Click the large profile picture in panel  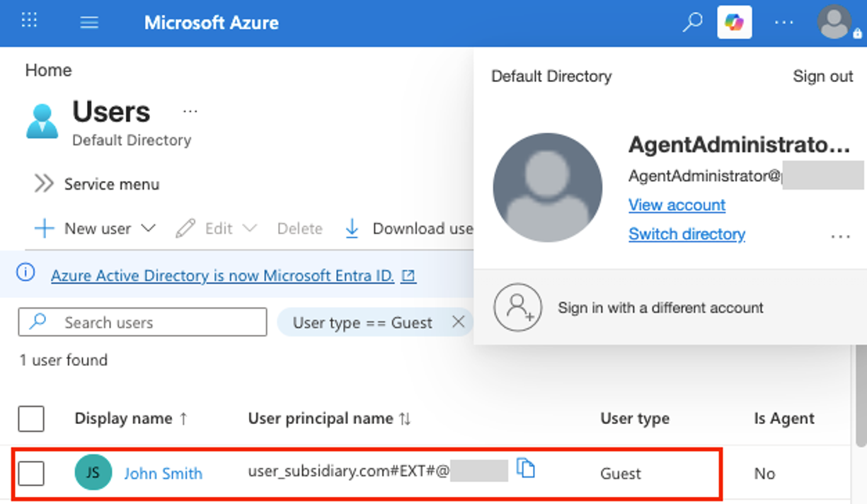[548, 188]
